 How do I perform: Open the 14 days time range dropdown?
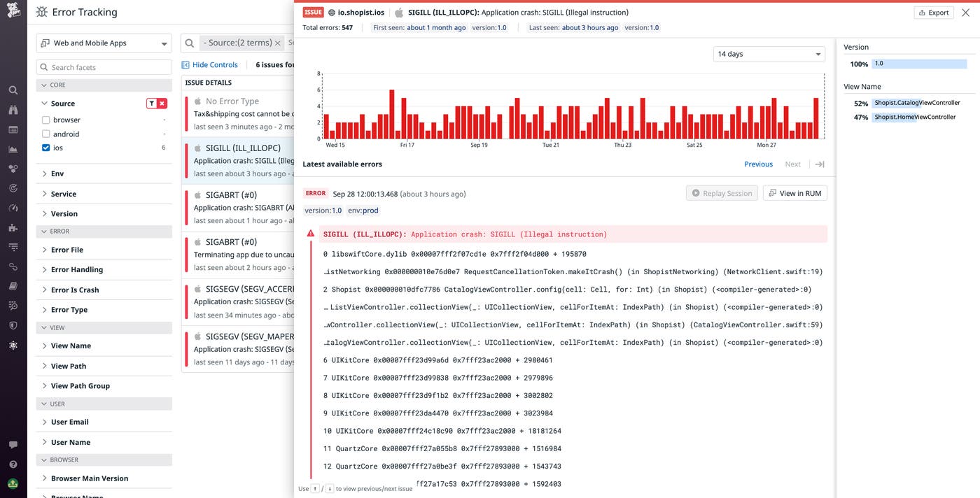[769, 53]
